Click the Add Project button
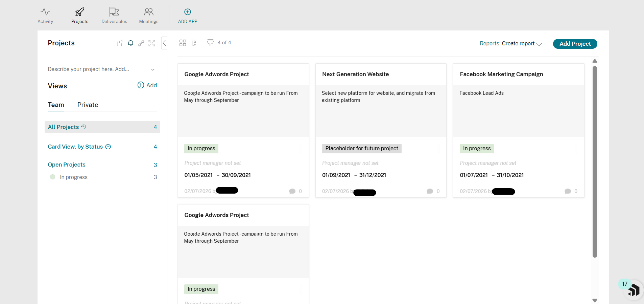Screen dimensions: 644x304 pyautogui.click(x=575, y=44)
